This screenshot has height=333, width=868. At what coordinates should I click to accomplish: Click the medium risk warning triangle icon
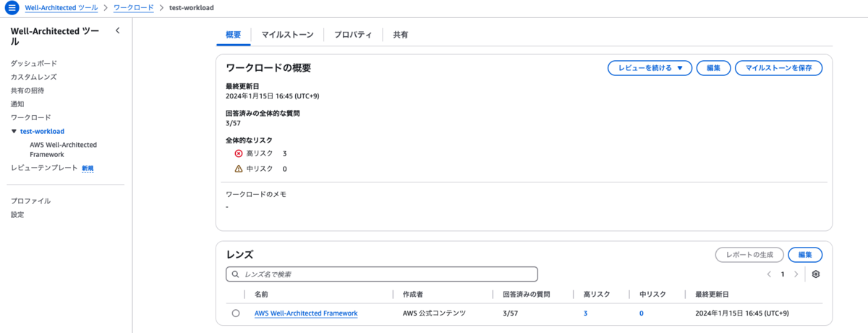coord(239,169)
